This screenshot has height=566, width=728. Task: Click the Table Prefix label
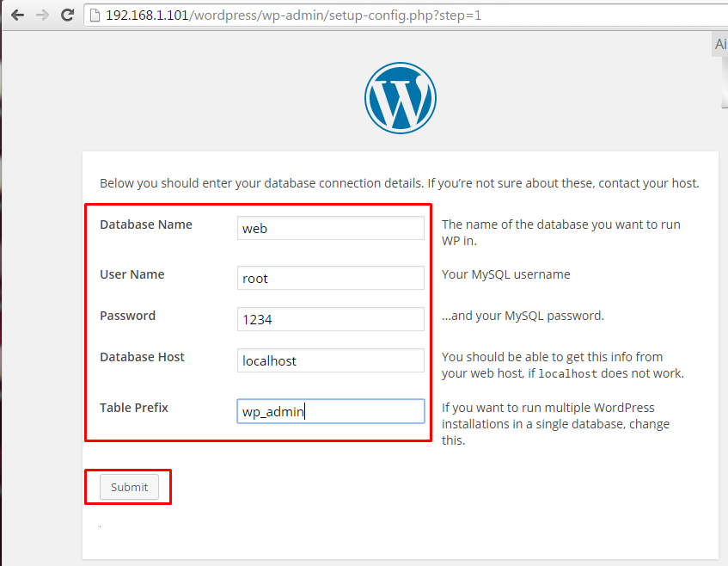(x=134, y=408)
